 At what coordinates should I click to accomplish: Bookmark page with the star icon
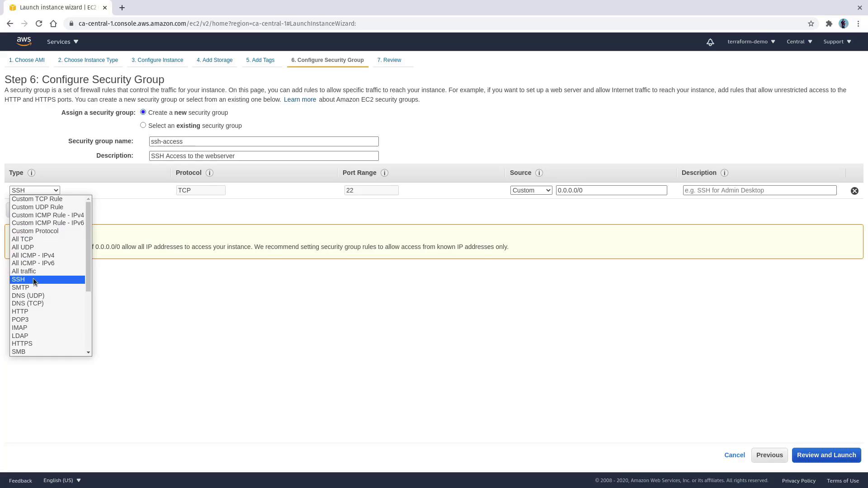pos(811,23)
